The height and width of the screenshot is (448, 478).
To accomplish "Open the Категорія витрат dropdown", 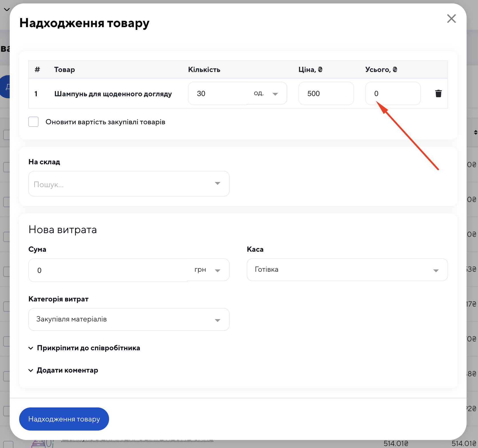I will click(x=129, y=319).
